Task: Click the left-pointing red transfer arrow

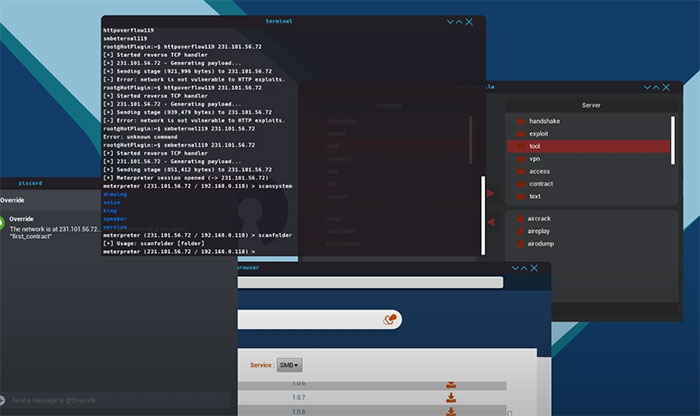Action: pos(491,222)
